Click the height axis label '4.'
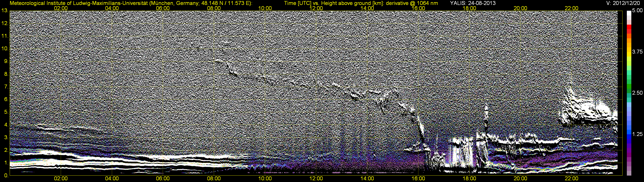 (6, 125)
